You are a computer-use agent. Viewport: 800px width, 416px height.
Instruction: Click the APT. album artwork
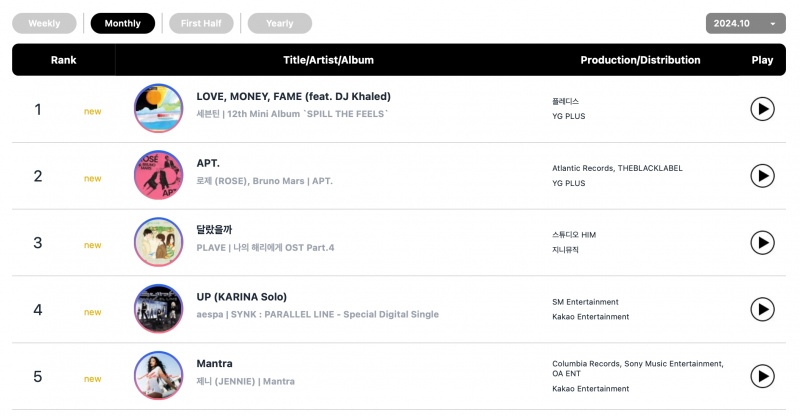click(x=158, y=176)
